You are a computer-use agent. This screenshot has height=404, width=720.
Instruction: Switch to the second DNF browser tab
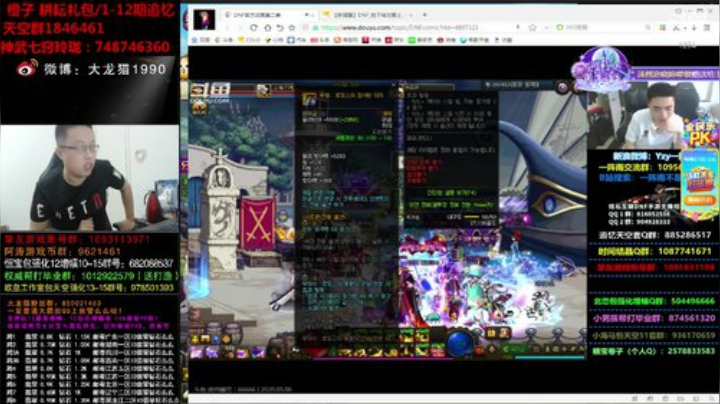click(x=370, y=15)
